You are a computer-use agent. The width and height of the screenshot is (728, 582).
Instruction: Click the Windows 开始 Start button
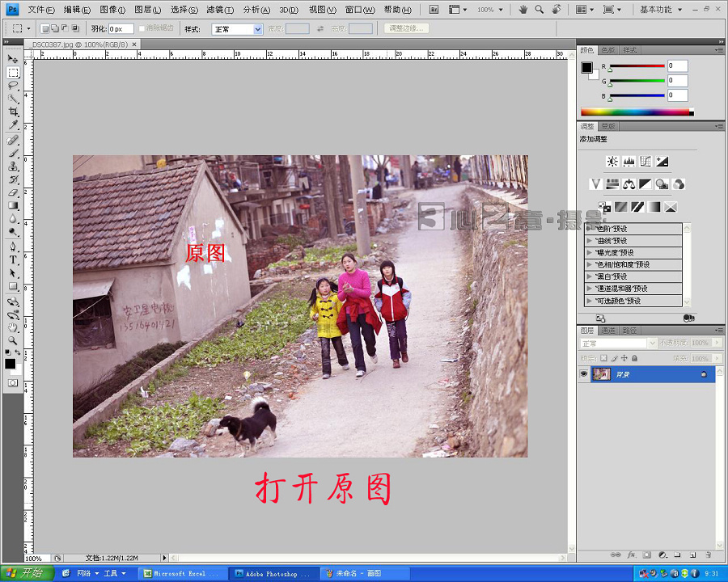26,573
